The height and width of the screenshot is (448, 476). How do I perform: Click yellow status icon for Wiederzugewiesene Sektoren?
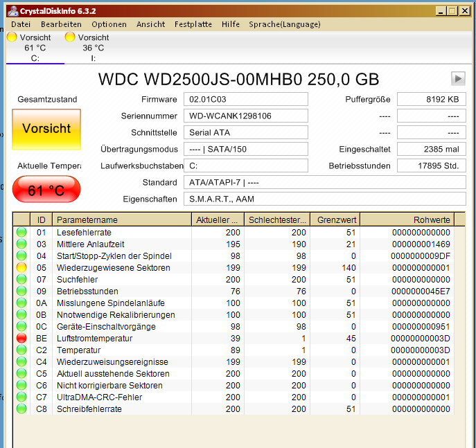coord(21,267)
